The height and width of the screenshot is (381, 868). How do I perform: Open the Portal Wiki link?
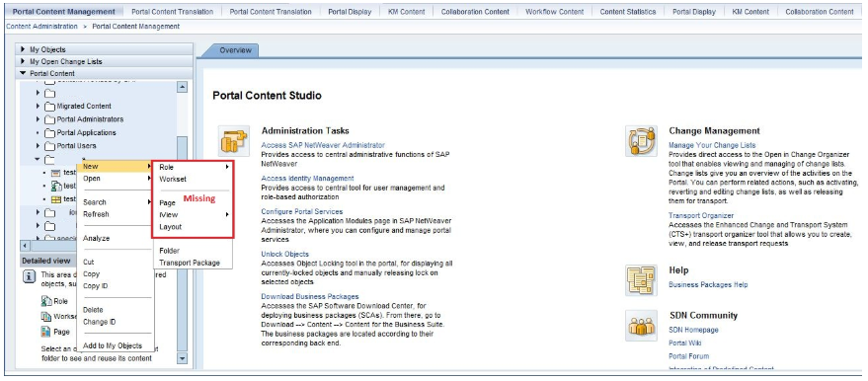point(684,343)
